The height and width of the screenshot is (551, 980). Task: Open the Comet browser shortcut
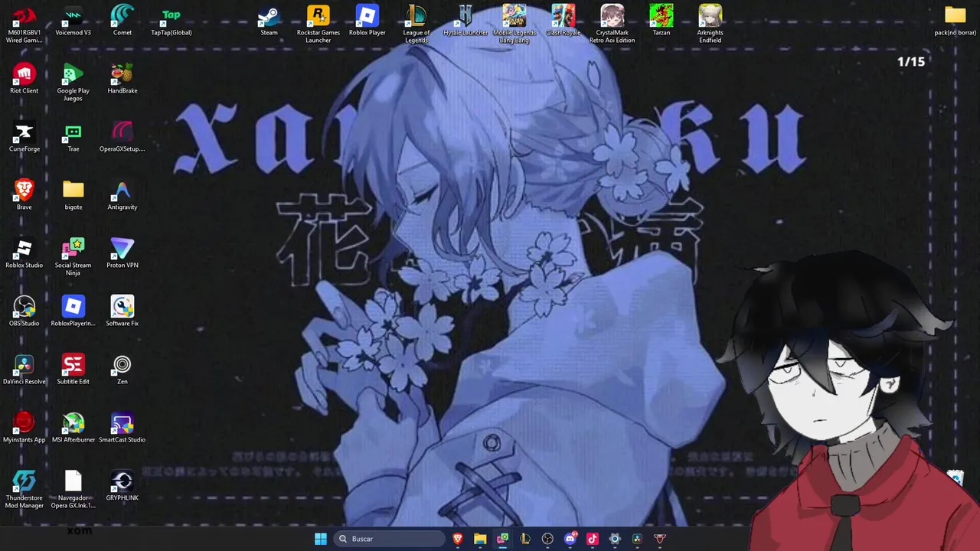[x=122, y=20]
